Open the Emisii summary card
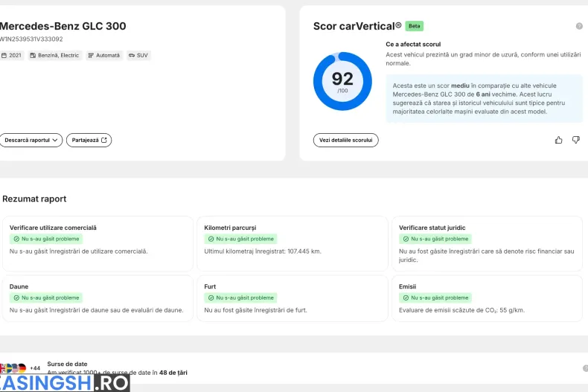Image resolution: width=588 pixels, height=392 pixels. (487, 298)
